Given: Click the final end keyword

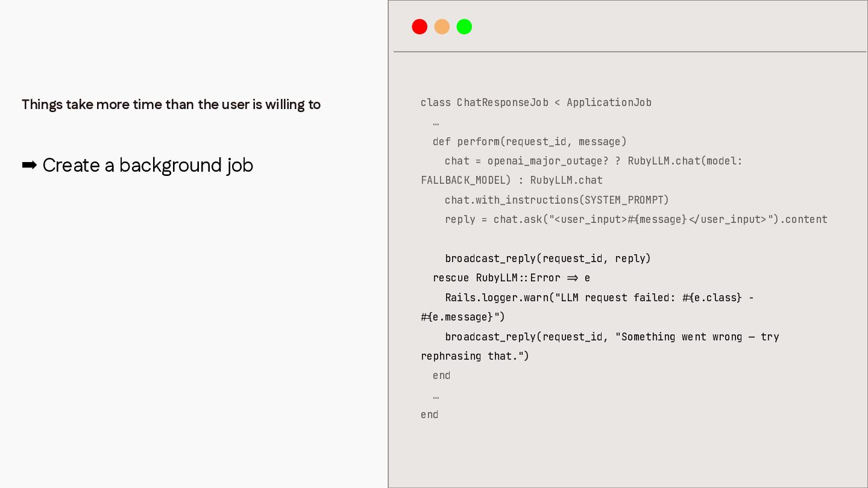Looking at the screenshot, I should 429,414.
